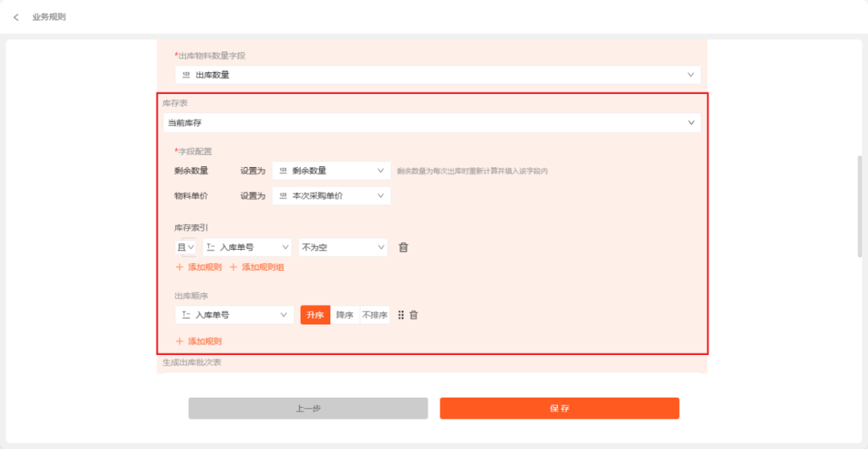
Task: Open the 本次采购单价 dropdown
Action: coord(332,196)
